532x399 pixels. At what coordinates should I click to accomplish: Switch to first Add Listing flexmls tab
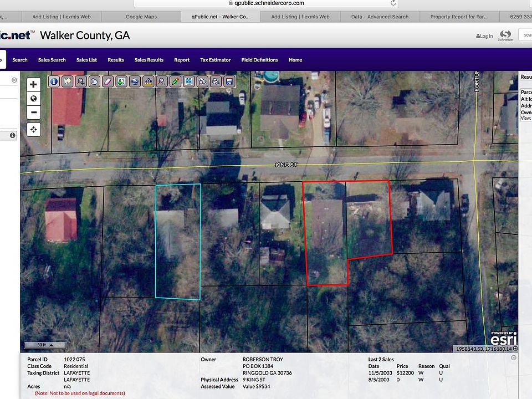coord(62,17)
